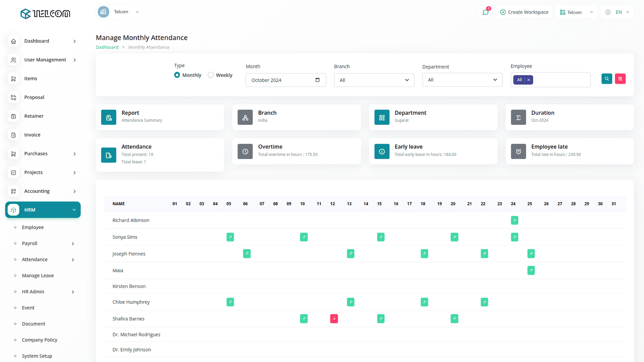This screenshot has height=362, width=644.
Task: Click the Overtime clock icon
Action: click(245, 152)
